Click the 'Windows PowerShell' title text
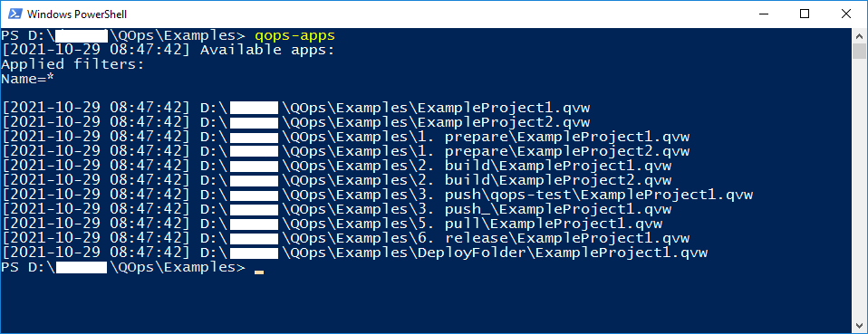 pyautogui.click(x=76, y=14)
